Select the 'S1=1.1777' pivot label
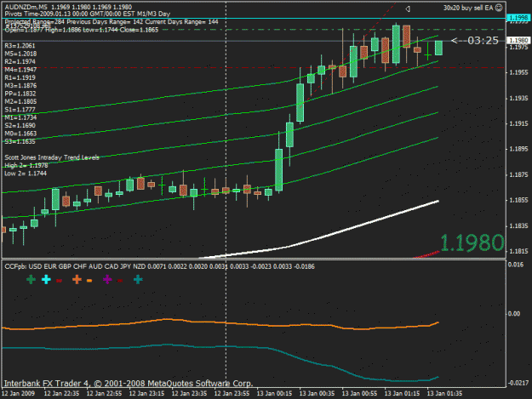The height and width of the screenshot is (399, 532). 20,110
